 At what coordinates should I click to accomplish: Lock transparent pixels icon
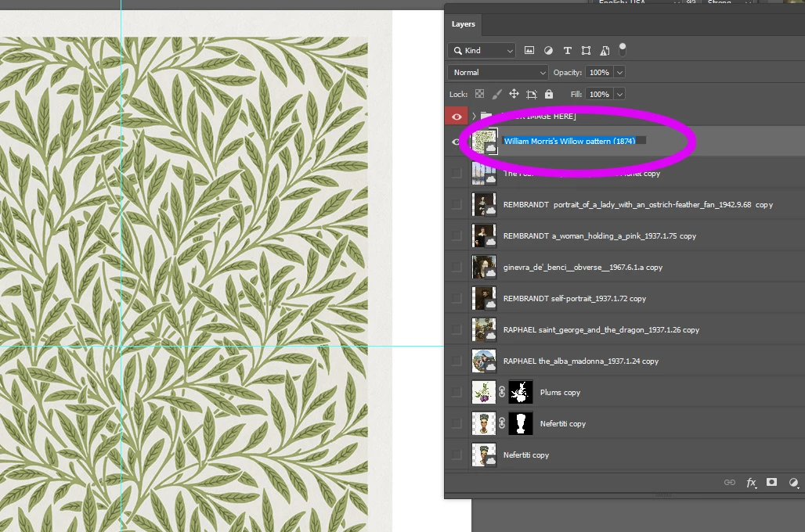[479, 94]
